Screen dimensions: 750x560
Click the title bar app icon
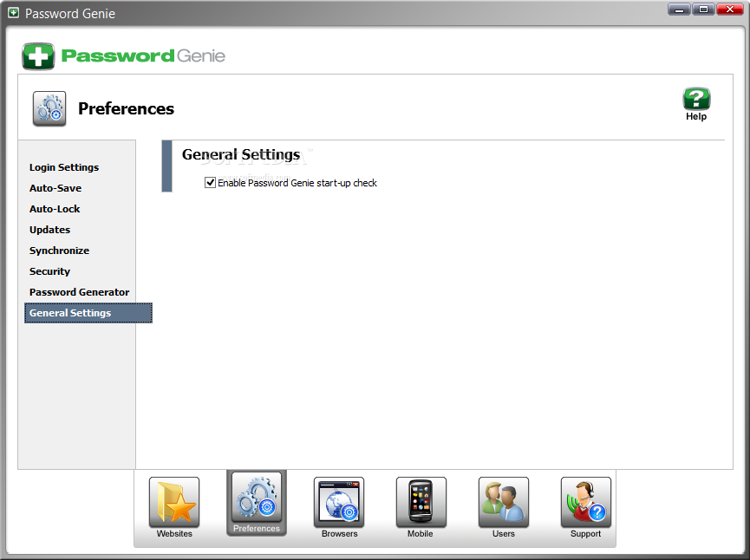13,13
